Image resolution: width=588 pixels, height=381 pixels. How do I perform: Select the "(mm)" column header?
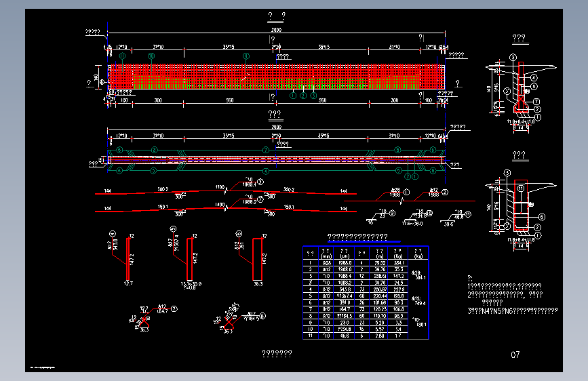[x=326, y=256]
